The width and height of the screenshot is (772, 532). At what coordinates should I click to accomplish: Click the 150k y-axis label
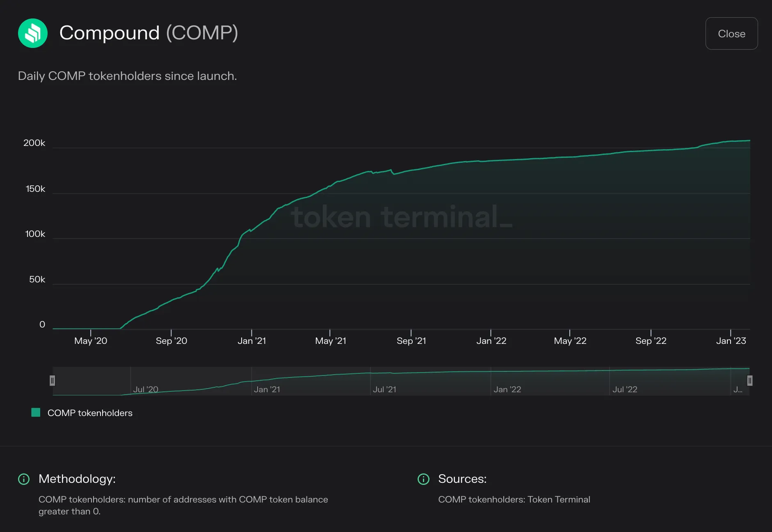point(35,189)
